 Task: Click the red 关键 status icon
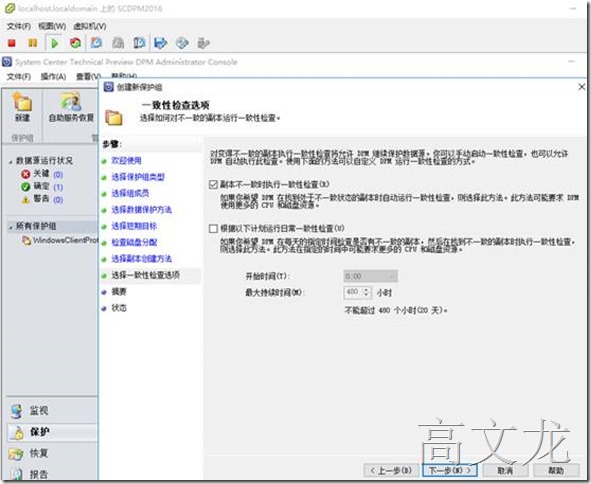click(x=26, y=174)
